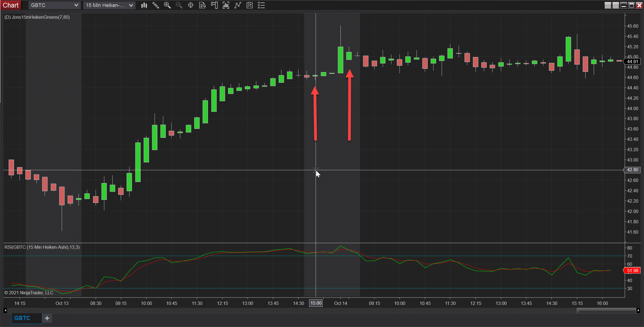Click the RSI(GBTC (15 Min Heiken-Ashi),13,3) label

[x=42, y=247]
